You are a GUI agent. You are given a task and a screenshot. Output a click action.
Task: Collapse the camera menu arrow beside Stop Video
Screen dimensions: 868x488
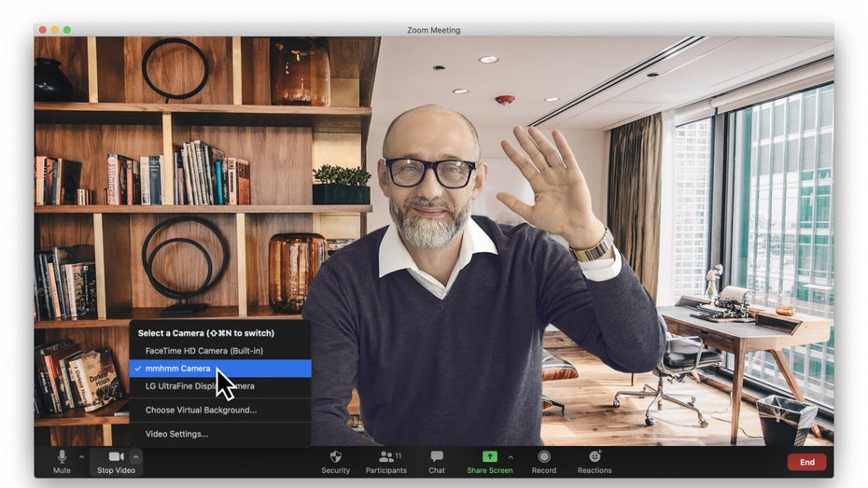pyautogui.click(x=136, y=456)
